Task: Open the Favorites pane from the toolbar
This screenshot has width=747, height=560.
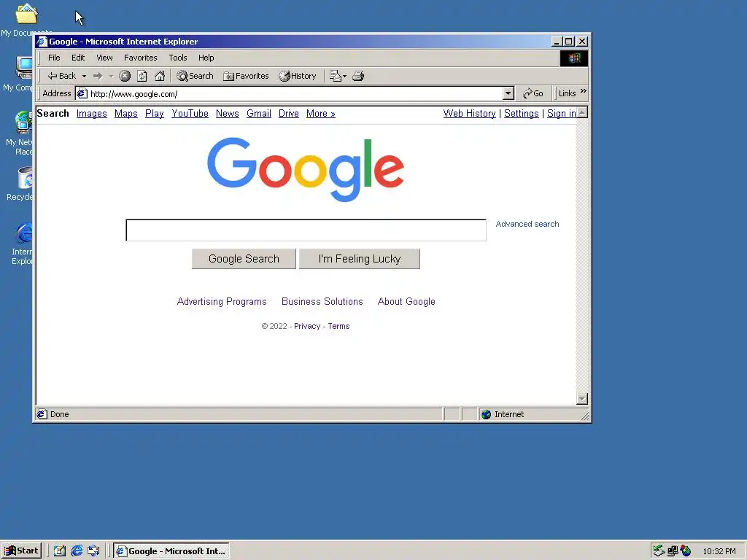Action: tap(246, 76)
